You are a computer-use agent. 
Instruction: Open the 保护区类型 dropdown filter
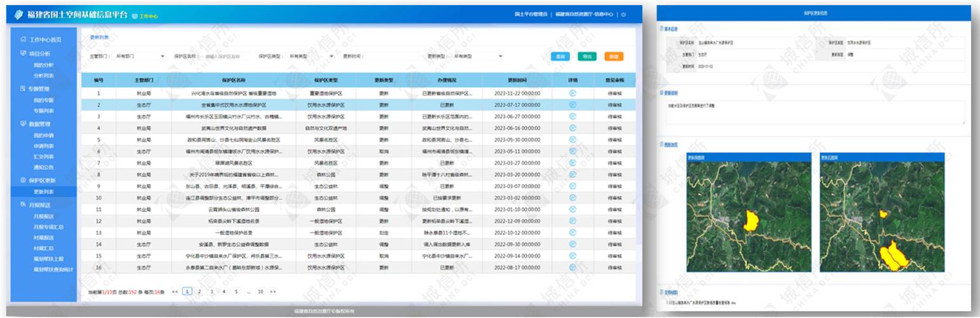tap(311, 56)
